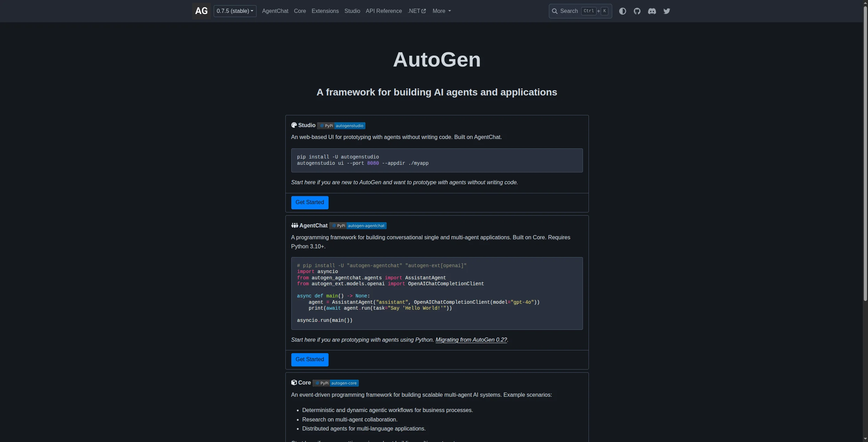
Task: Click the AG logo in navbar
Action: pyautogui.click(x=201, y=11)
